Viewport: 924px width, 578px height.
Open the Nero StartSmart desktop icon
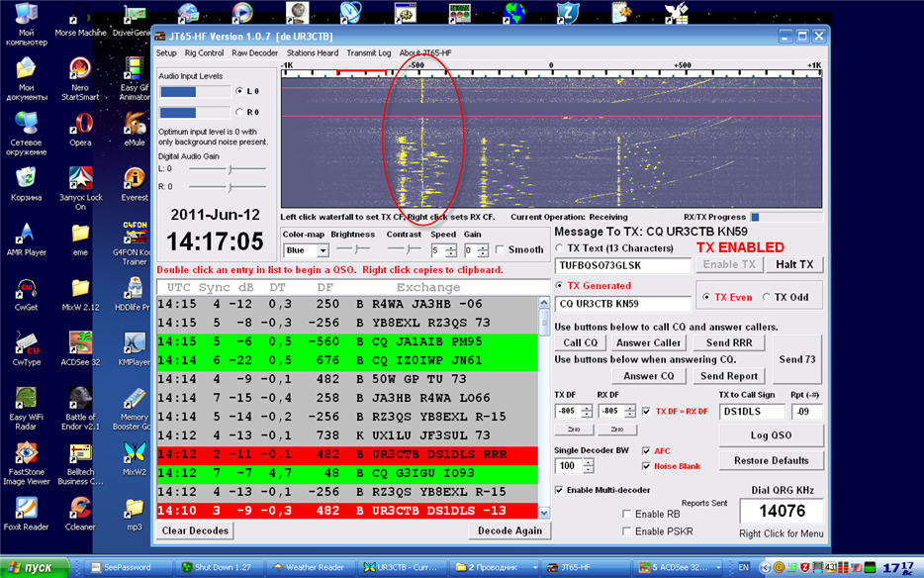click(80, 79)
